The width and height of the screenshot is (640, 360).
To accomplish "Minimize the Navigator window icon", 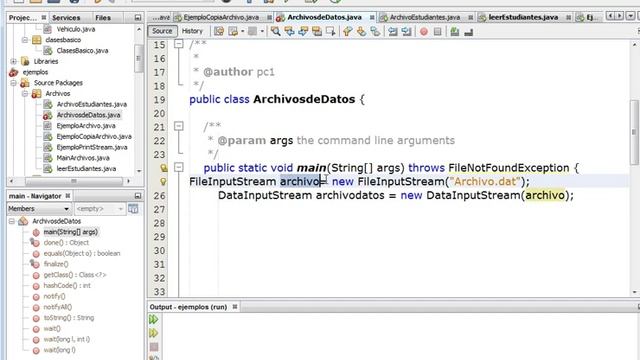I will [x=138, y=196].
